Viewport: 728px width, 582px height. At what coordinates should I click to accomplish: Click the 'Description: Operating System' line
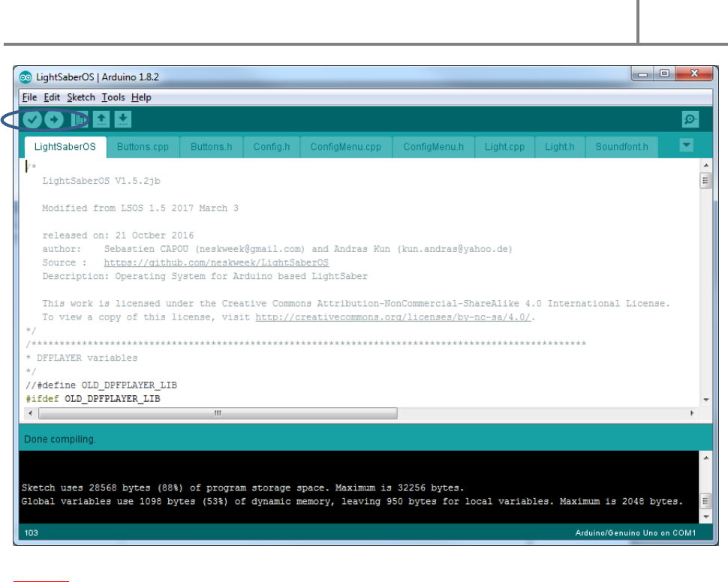(x=205, y=277)
